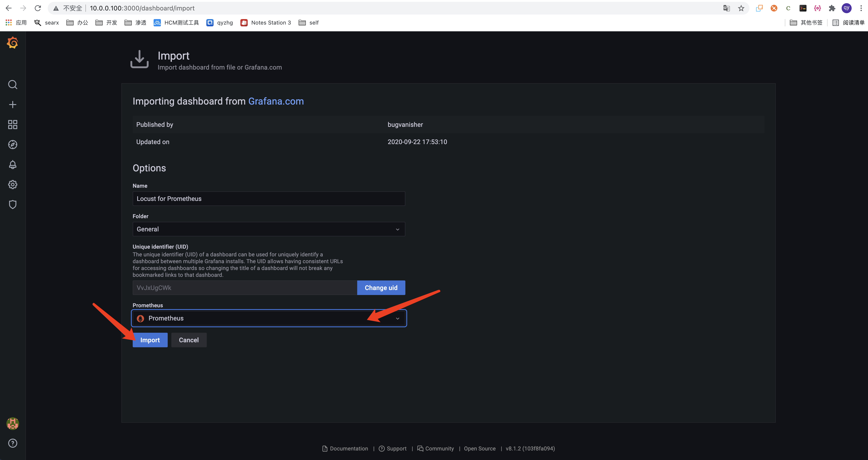This screenshot has width=868, height=460.
Task: Open the Shield security icon
Action: click(x=13, y=205)
